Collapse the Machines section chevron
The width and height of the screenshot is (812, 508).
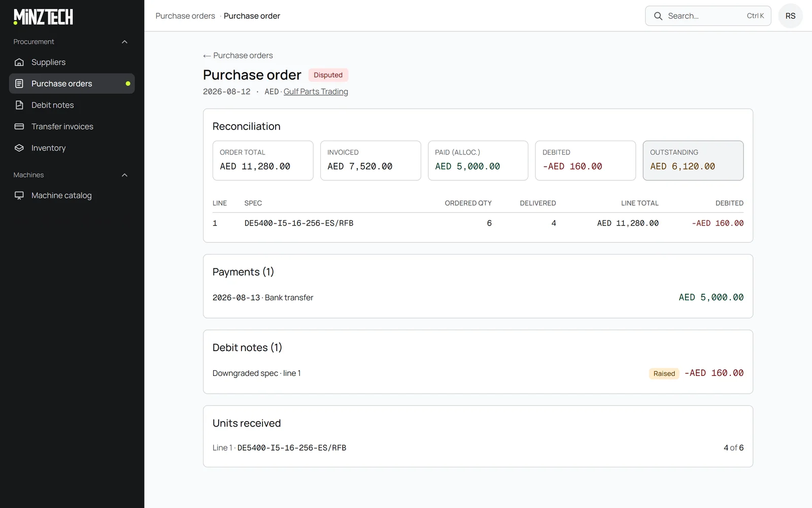click(125, 175)
